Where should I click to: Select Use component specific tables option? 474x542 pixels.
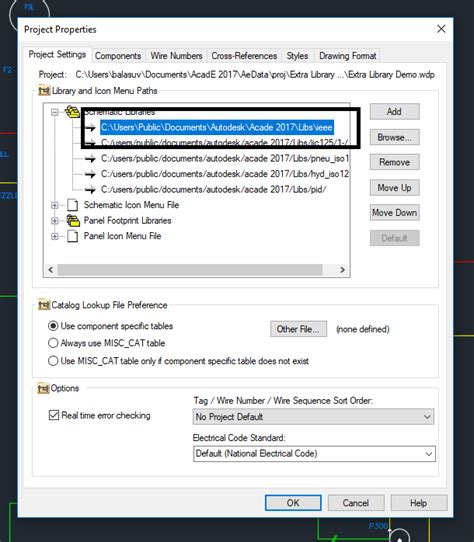click(x=53, y=326)
